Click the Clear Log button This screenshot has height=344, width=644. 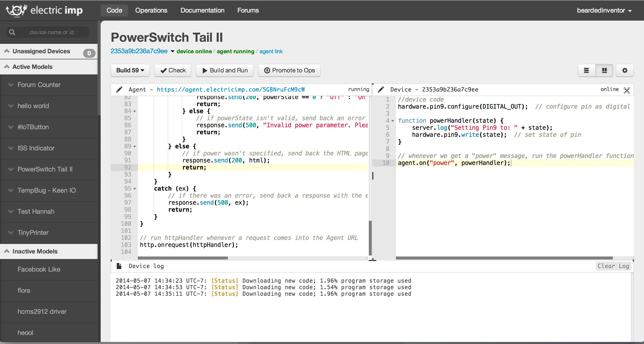[x=613, y=266]
